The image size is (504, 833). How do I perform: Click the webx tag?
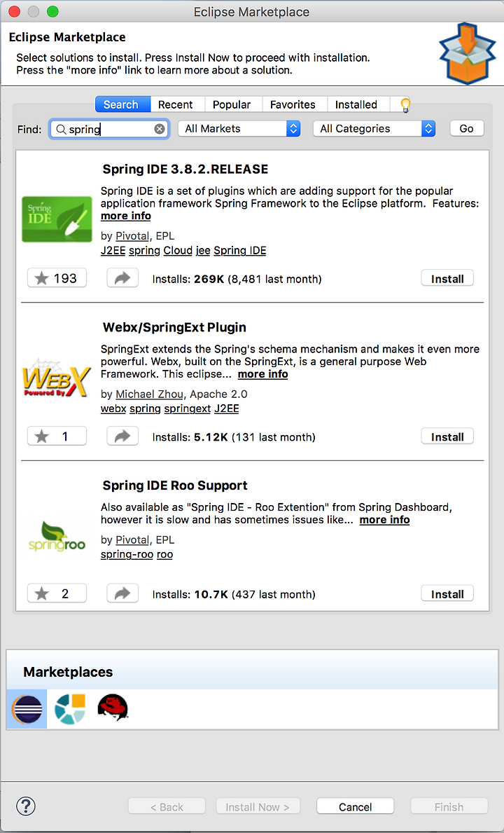pos(113,408)
